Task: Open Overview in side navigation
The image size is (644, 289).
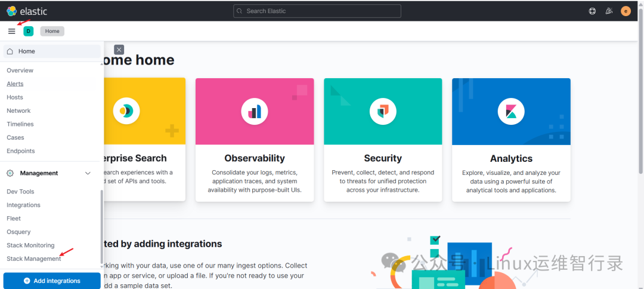Action: tap(20, 70)
